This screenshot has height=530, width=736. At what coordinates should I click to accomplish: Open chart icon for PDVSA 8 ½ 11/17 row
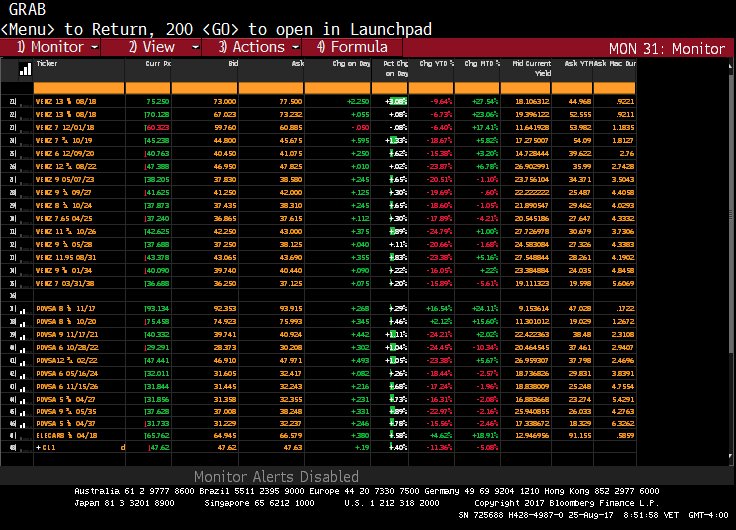point(23,310)
